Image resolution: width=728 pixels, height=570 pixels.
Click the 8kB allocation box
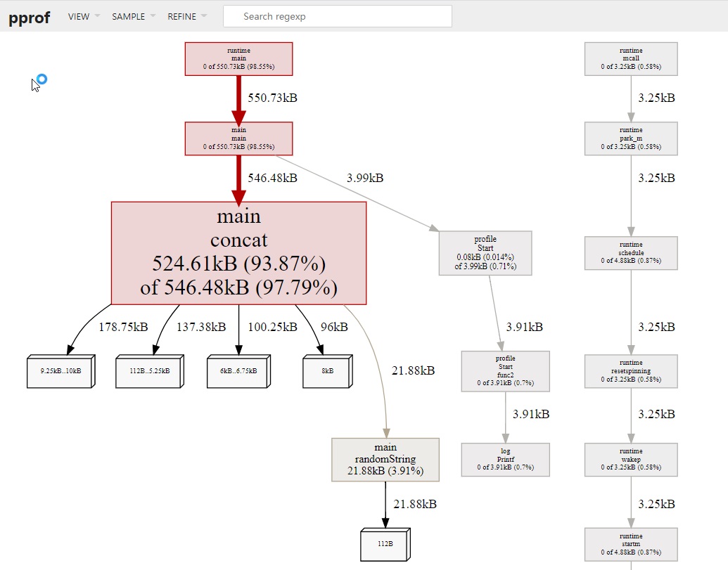pyautogui.click(x=327, y=371)
